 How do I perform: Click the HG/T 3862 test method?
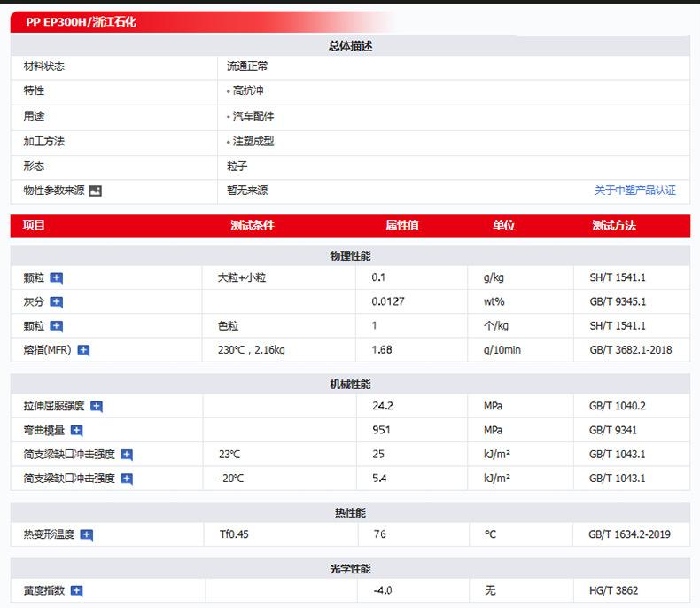(613, 590)
